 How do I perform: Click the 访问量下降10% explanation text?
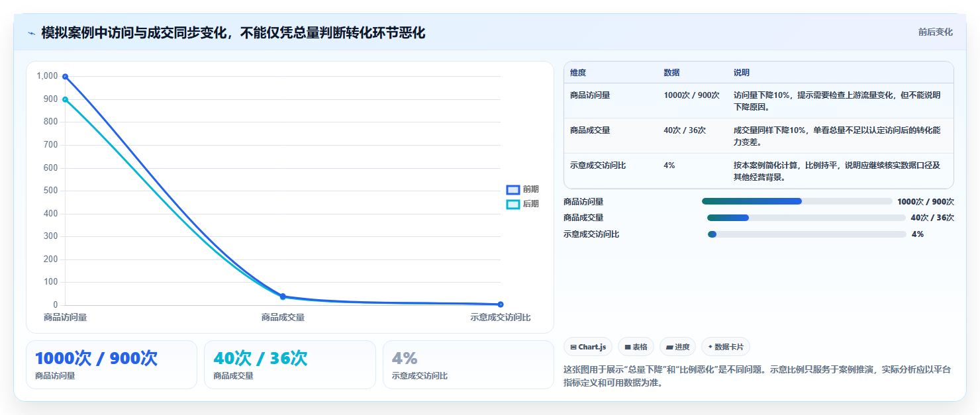tap(837, 101)
